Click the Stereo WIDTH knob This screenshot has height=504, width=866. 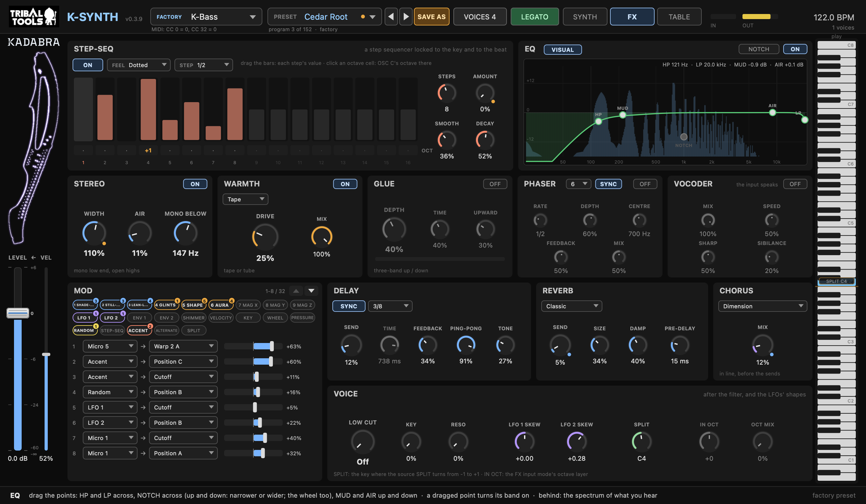(94, 233)
